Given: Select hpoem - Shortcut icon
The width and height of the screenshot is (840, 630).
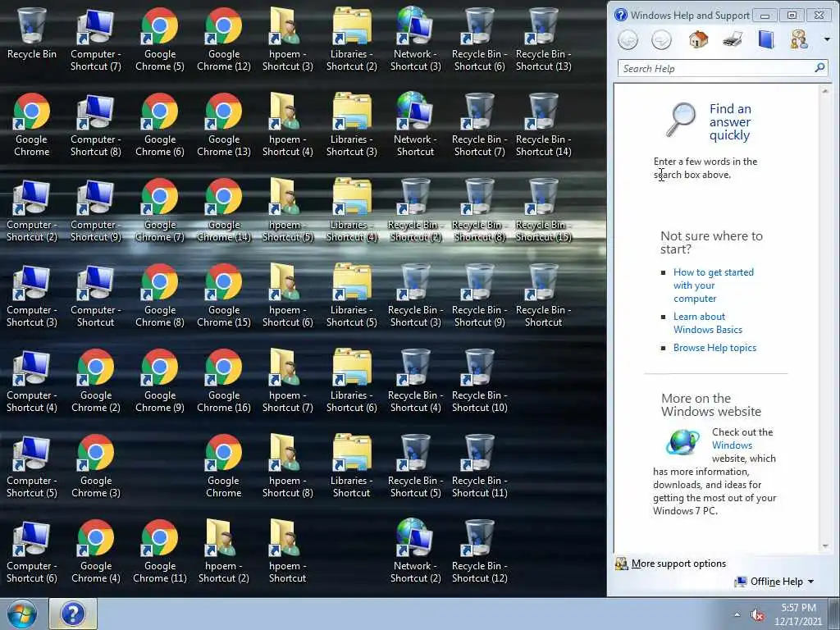Looking at the screenshot, I should pyautogui.click(x=288, y=551).
